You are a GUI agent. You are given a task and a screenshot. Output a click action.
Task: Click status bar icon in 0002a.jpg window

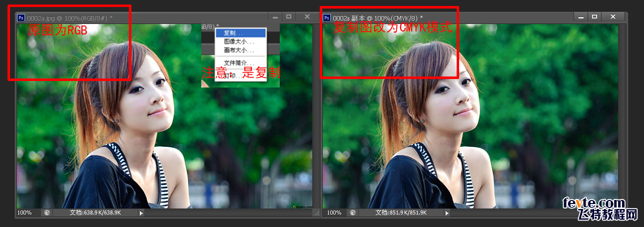pos(46,212)
